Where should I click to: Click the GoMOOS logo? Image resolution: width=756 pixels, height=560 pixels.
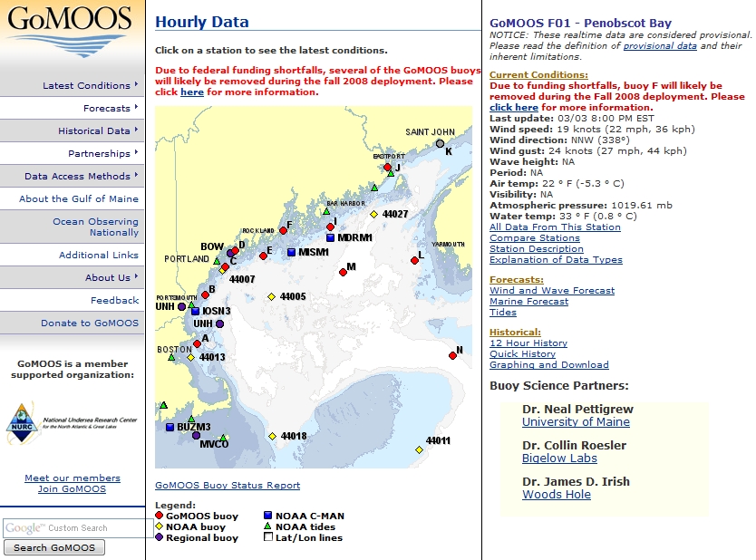pyautogui.click(x=70, y=30)
